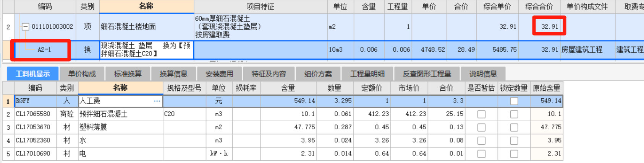The height and width of the screenshot is (163, 644).
Task: Click the 规格及型号 column header
Action: coord(184,88)
